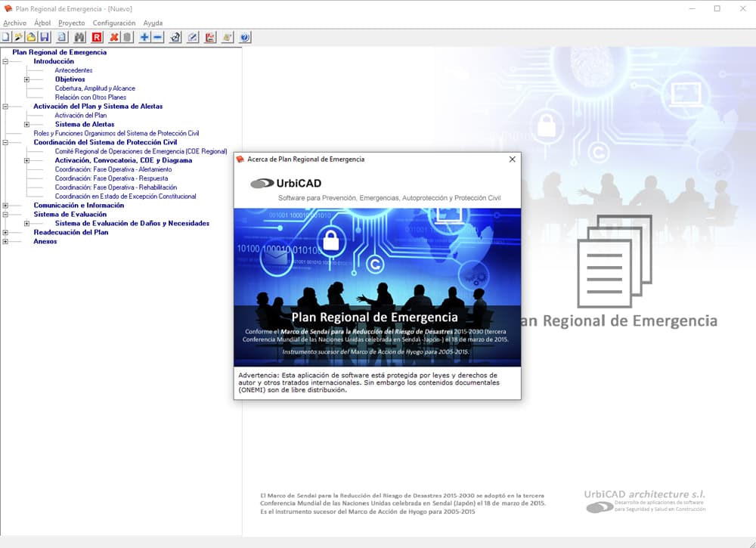Select Coordinación: Fase Operativa - Respuesta
Image resolution: width=756 pixels, height=548 pixels.
click(x=111, y=178)
